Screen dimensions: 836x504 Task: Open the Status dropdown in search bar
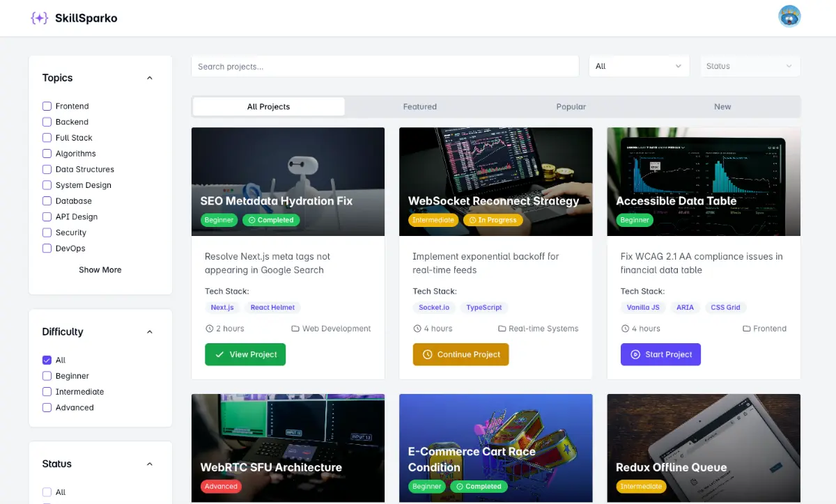750,66
